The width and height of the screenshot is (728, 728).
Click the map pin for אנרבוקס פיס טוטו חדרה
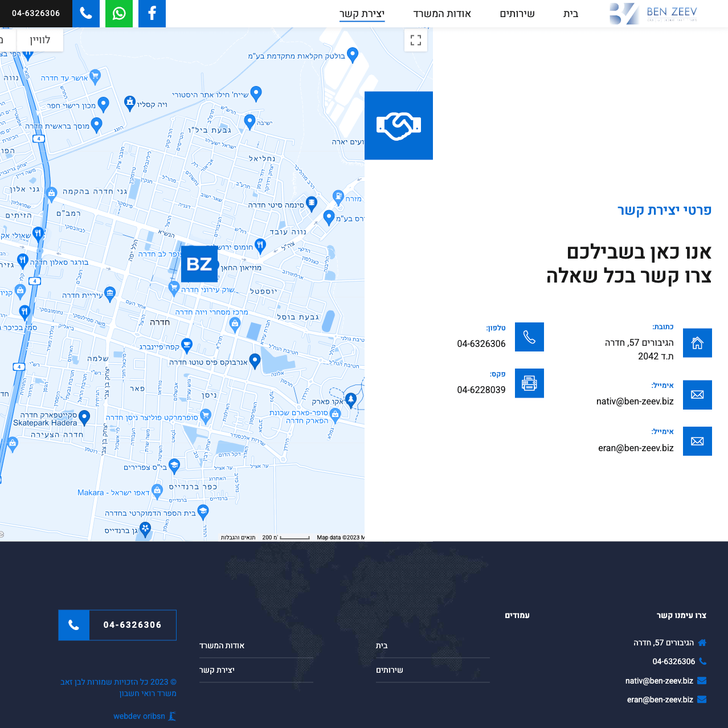(255, 360)
